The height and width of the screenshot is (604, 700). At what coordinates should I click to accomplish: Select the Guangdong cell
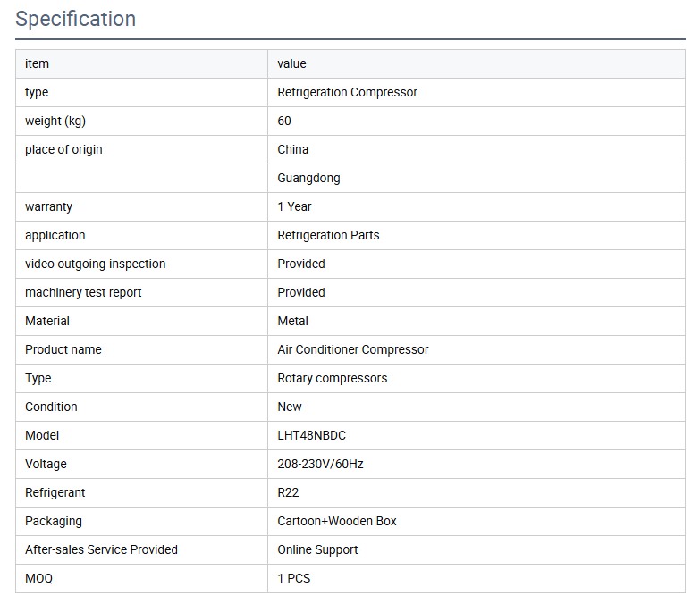coord(308,178)
